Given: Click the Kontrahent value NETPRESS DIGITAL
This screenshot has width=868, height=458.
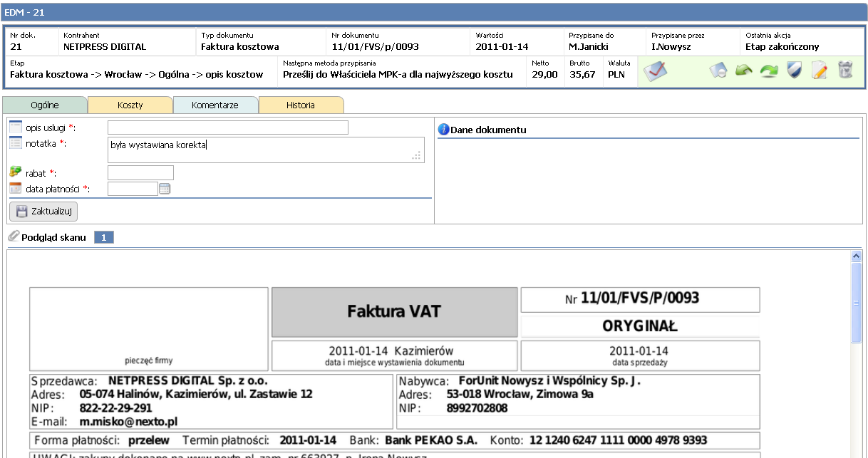Looking at the screenshot, I should coord(105,47).
